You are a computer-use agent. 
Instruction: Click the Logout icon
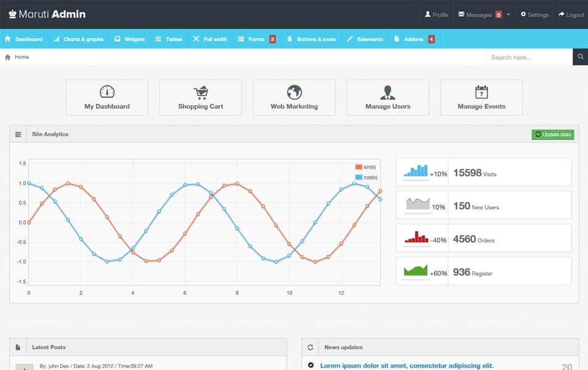(x=561, y=14)
